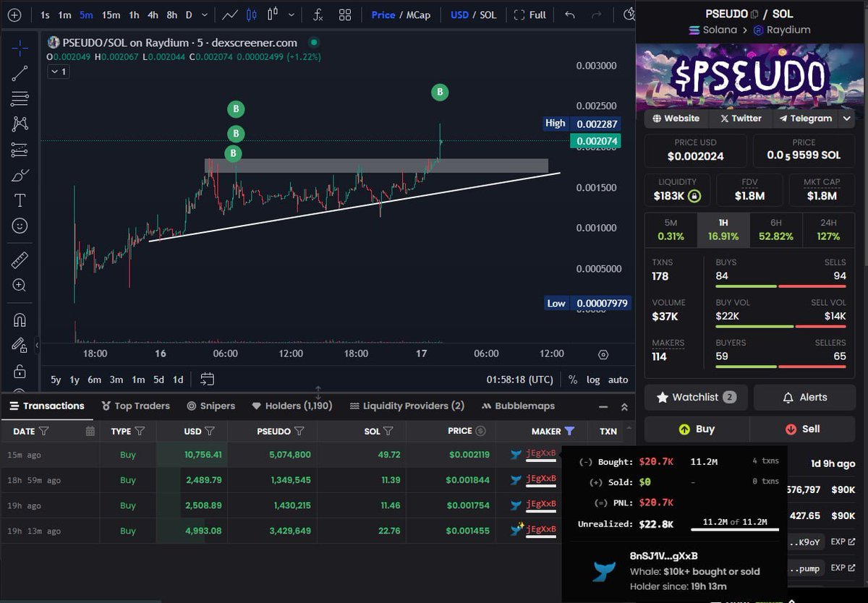The width and height of the screenshot is (868, 603).
Task: Expand transactions panel with double chevron
Action: pos(624,406)
